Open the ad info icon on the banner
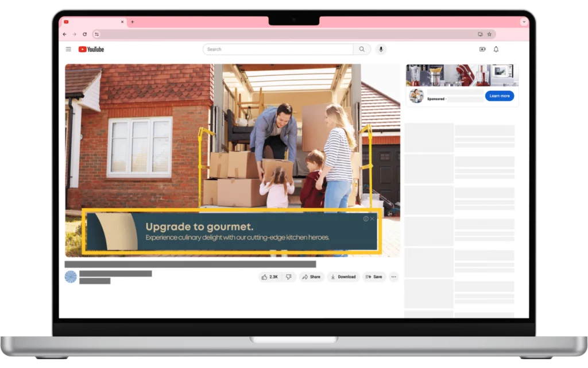The width and height of the screenshot is (588, 368). [366, 218]
